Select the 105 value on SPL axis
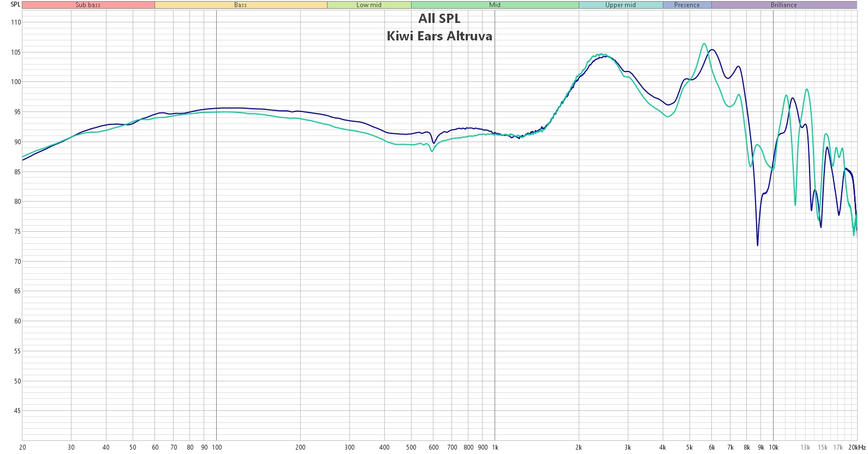The image size is (868, 454). tap(16, 52)
